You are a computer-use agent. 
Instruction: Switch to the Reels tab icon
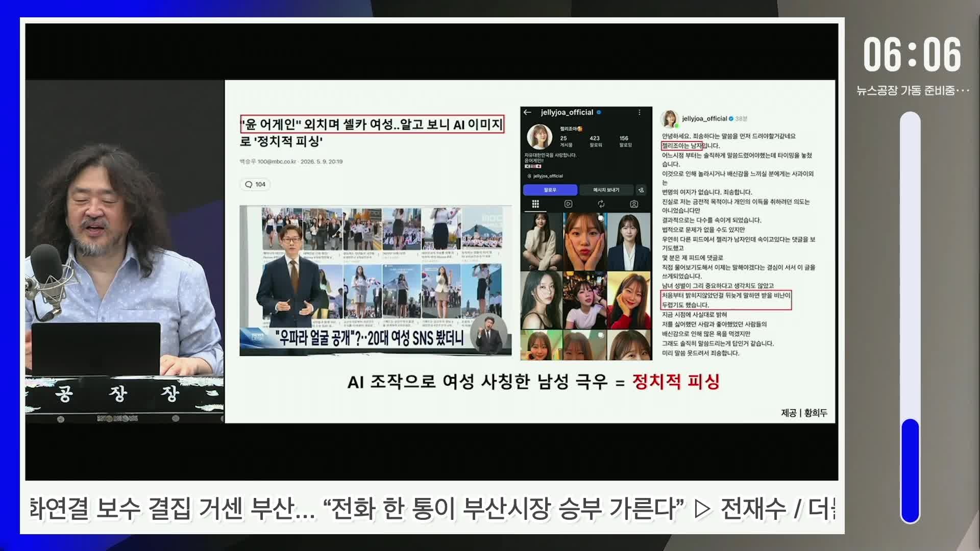tap(568, 204)
